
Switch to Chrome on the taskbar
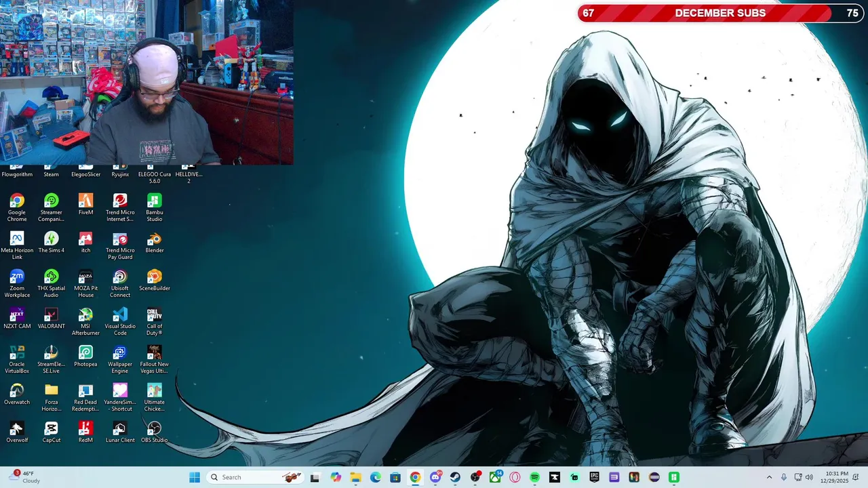click(415, 477)
